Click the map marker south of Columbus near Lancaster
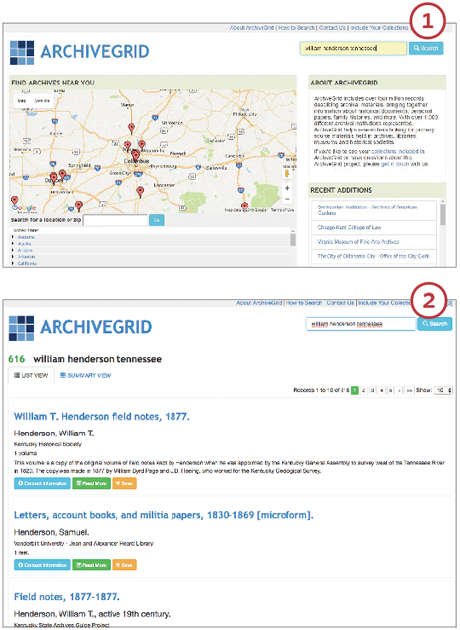 point(140,192)
